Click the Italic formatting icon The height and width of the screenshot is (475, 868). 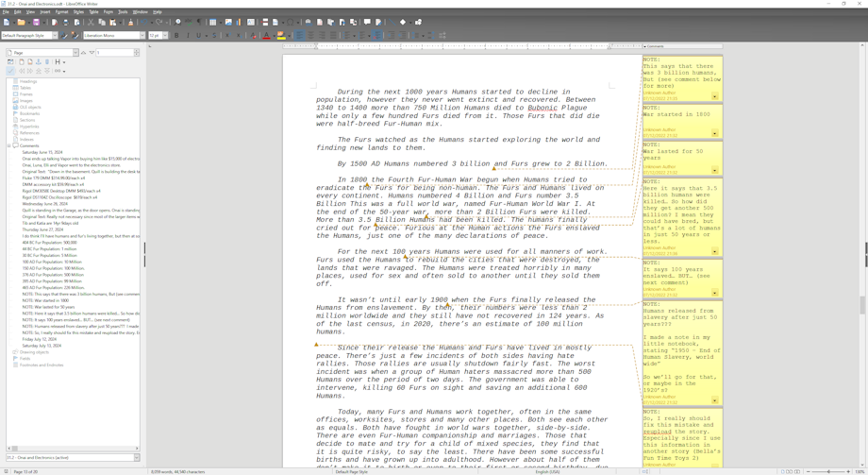(x=188, y=36)
